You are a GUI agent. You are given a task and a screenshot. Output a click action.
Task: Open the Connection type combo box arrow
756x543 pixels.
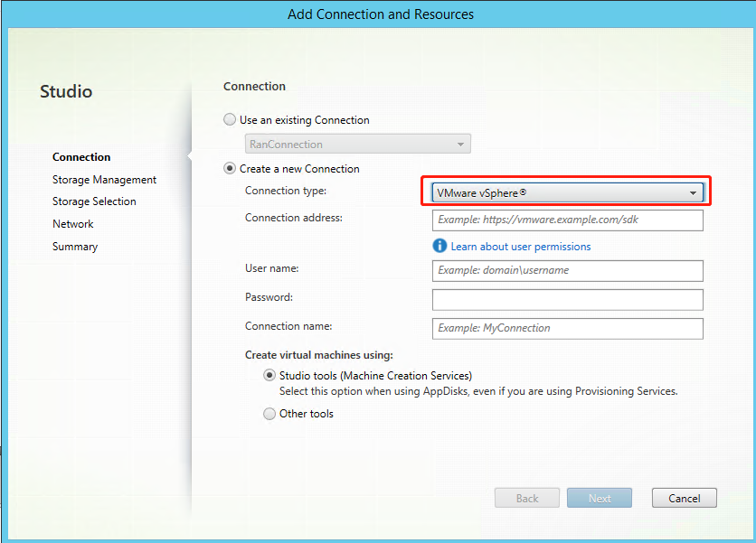pos(693,192)
